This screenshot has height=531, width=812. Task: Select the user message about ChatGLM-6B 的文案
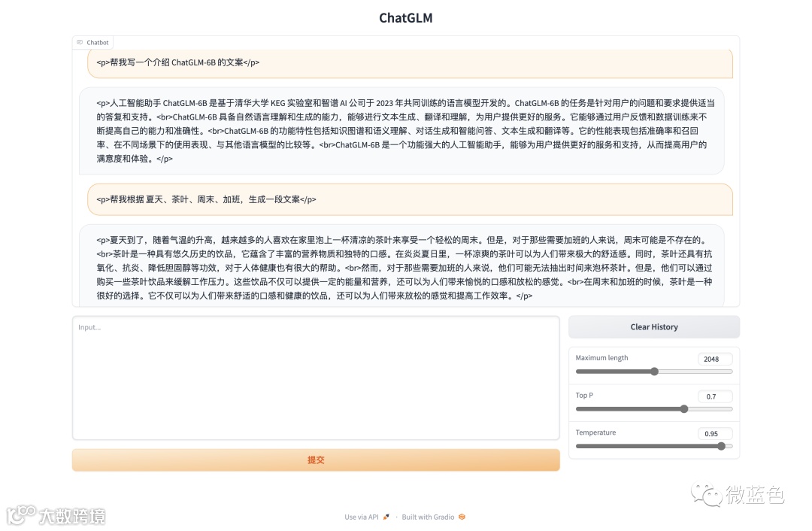point(411,62)
